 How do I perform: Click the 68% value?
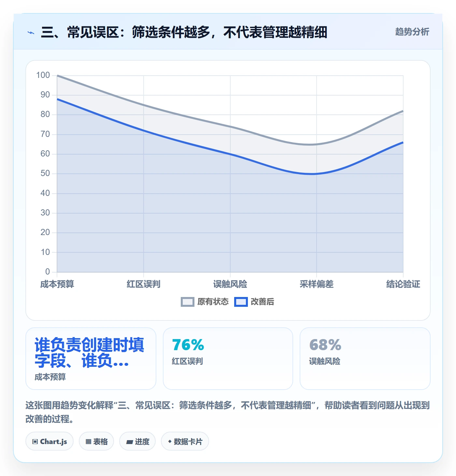(x=325, y=345)
